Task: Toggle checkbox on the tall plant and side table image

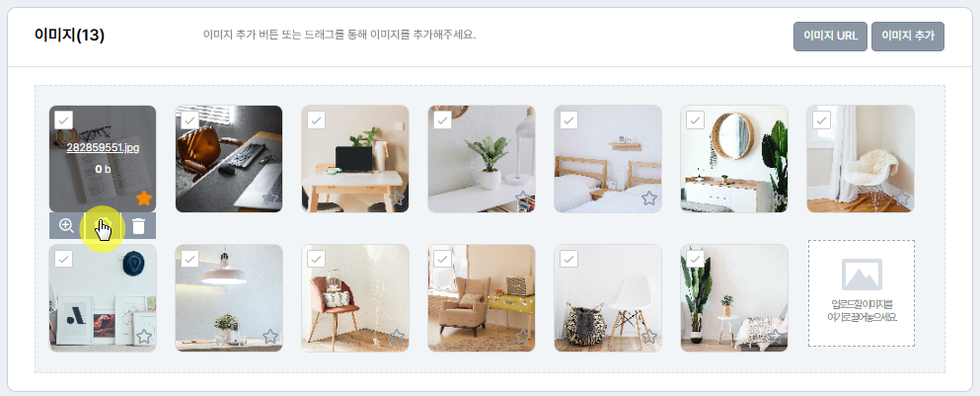Action: tap(695, 259)
